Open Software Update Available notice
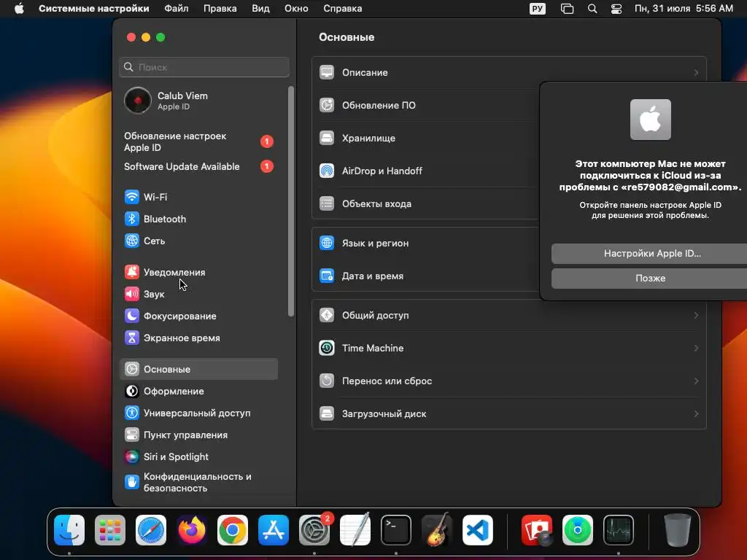This screenshot has width=747, height=560. pos(198,167)
